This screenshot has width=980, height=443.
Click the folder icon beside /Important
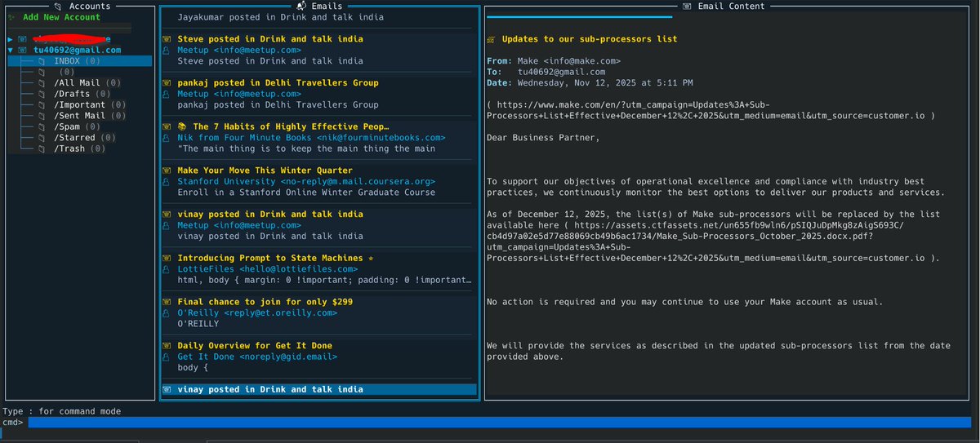[x=41, y=104]
